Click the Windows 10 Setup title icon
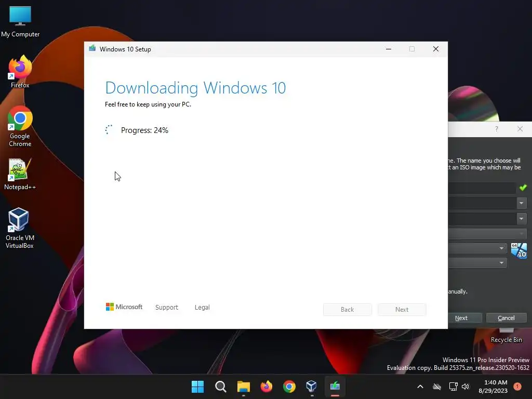 92,48
